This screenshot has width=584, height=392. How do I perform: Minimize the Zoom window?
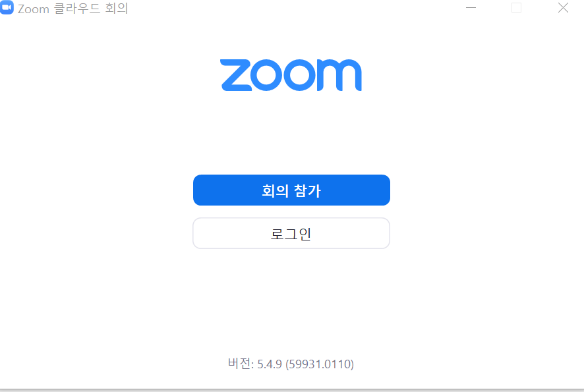(471, 8)
